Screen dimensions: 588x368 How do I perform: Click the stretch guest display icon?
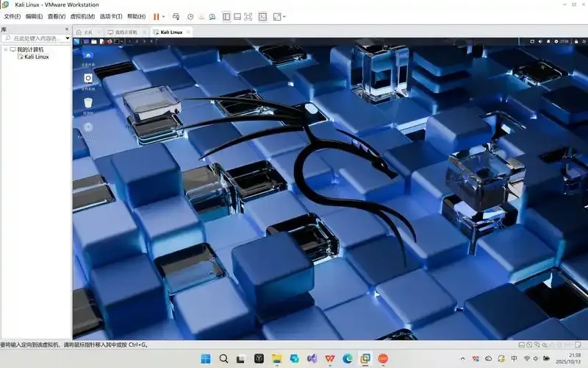(277, 16)
